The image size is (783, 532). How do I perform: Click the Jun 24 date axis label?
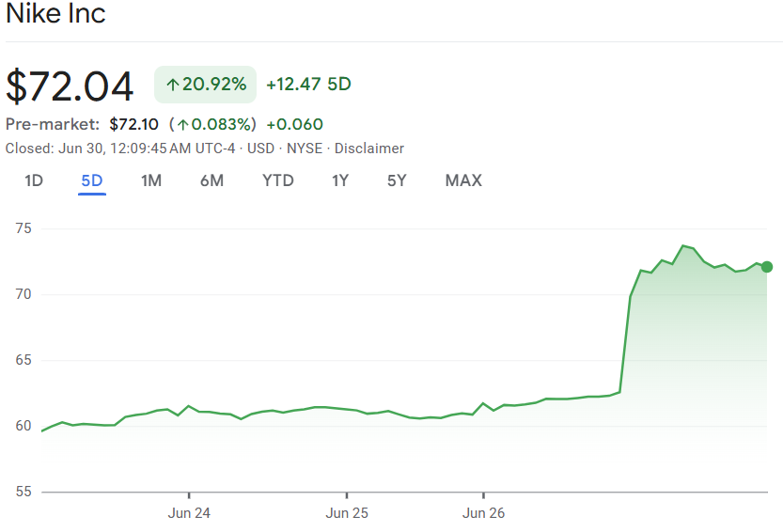point(189,513)
